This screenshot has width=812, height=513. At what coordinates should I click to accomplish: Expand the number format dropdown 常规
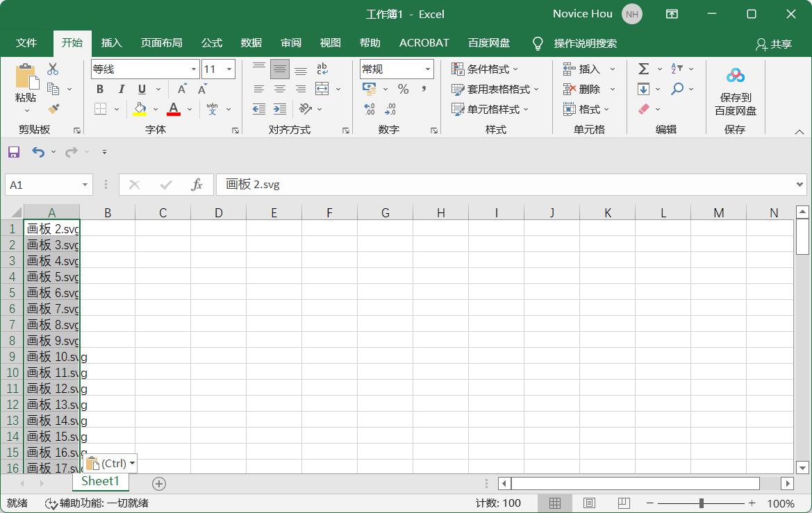pyautogui.click(x=428, y=69)
